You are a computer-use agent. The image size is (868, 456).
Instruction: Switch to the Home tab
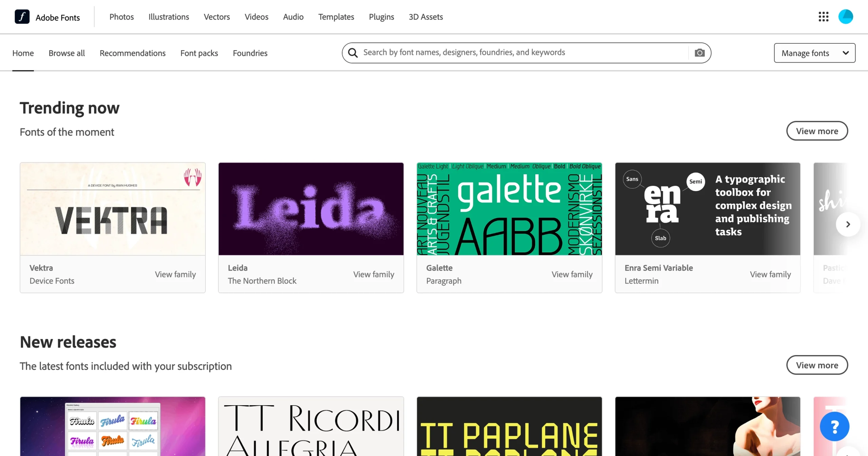[x=23, y=53]
